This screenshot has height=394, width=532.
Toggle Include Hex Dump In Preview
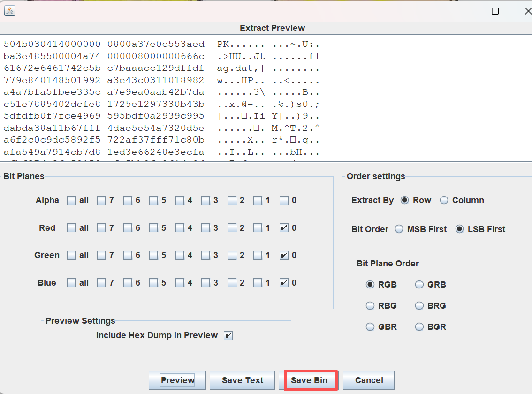[228, 336]
